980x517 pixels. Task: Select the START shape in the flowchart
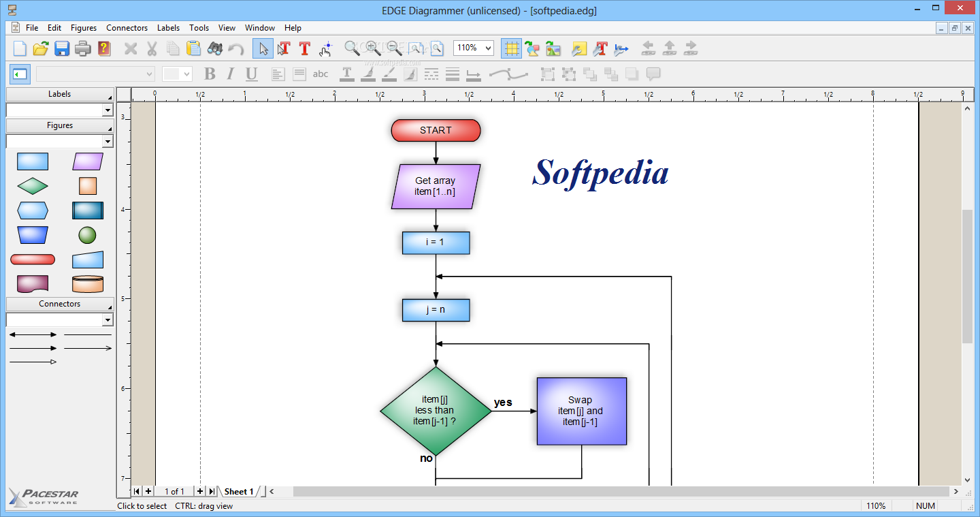pyautogui.click(x=436, y=130)
